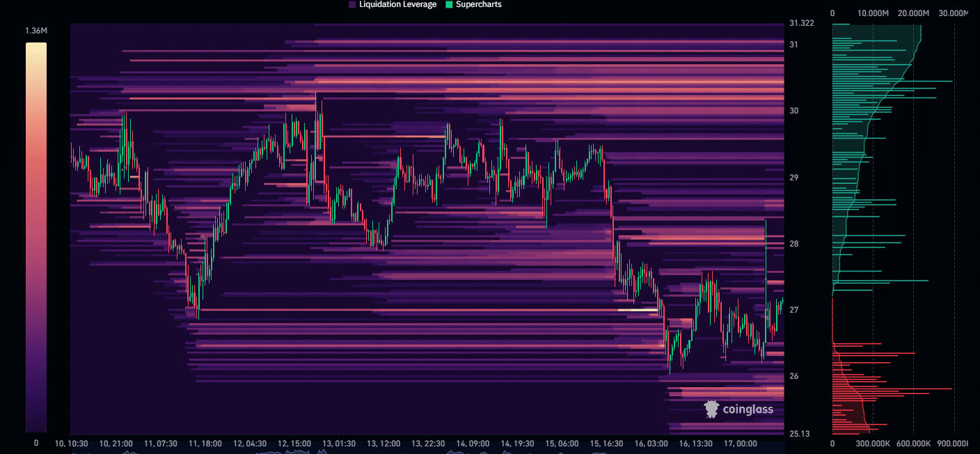Screen dimensions: 980x454
Task: Click the Coinglass bear mascot logo
Action: pos(711,409)
